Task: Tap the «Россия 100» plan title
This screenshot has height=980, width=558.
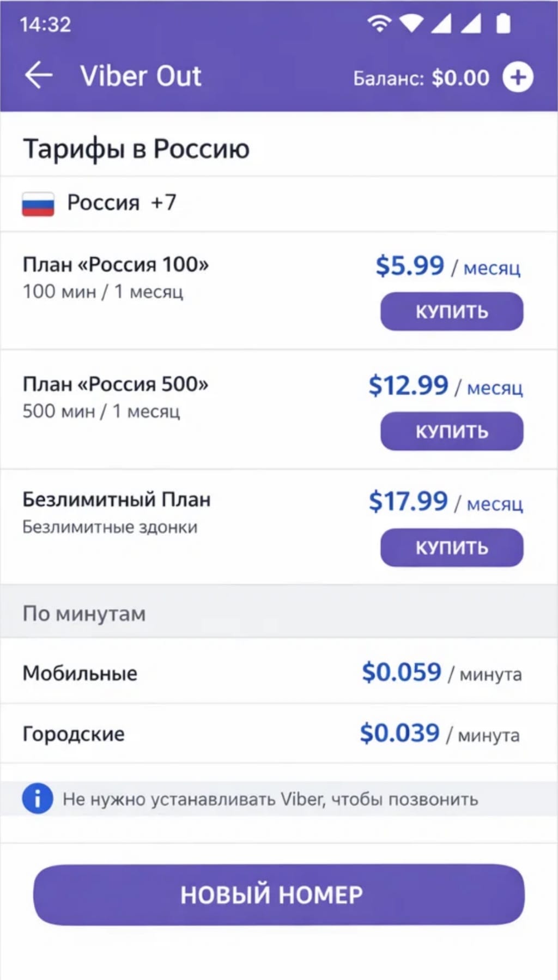Action: [x=116, y=265]
